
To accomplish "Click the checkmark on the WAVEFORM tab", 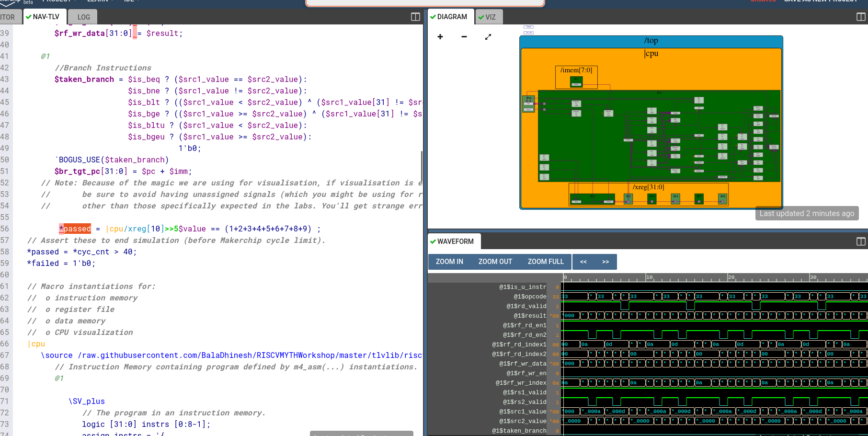I will pos(433,241).
